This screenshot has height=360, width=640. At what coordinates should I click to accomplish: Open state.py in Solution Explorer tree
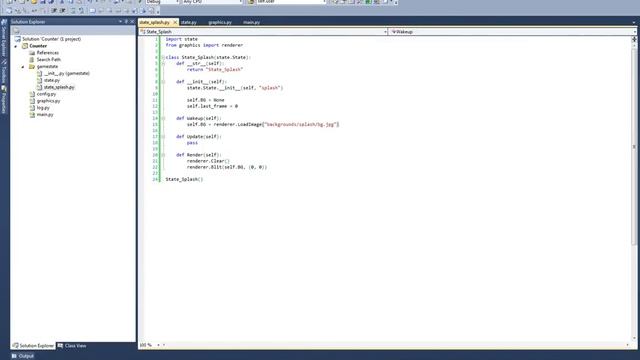pos(51,80)
